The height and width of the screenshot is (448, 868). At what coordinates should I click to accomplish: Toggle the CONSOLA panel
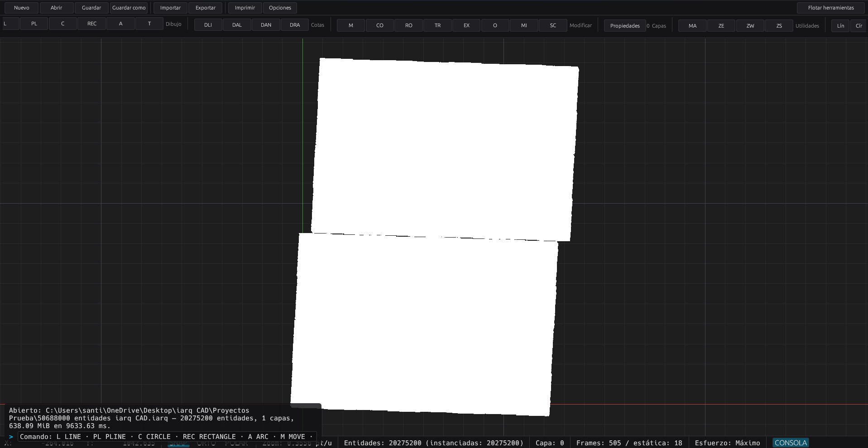[x=791, y=443]
